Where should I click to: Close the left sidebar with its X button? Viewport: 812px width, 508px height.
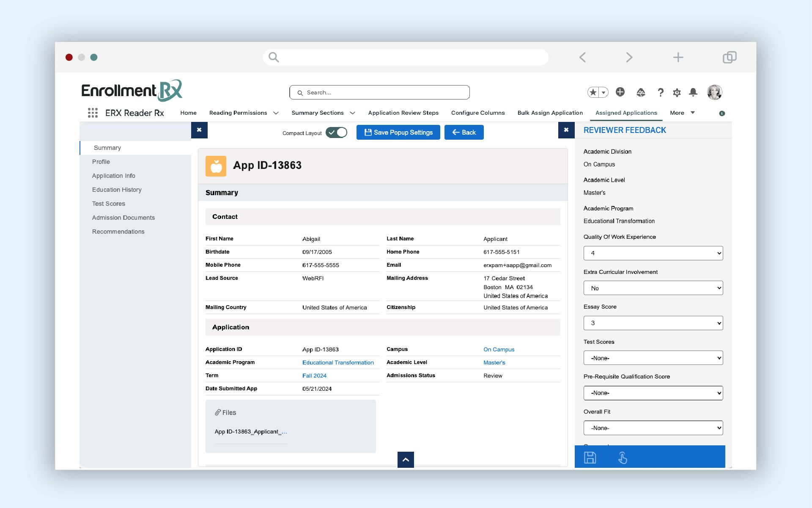click(x=199, y=130)
